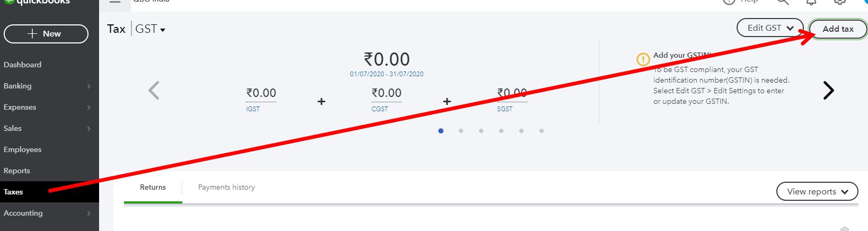Click the search magnifier icon

783,2
